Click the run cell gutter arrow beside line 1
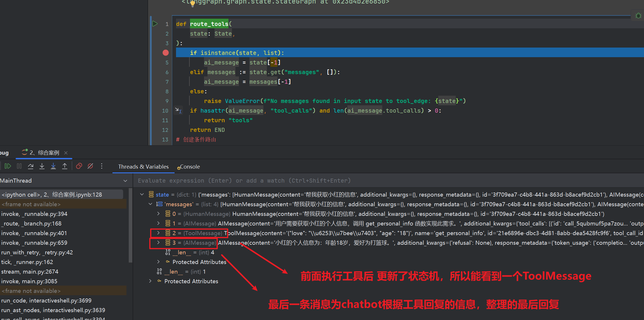The image size is (644, 320). (x=155, y=24)
